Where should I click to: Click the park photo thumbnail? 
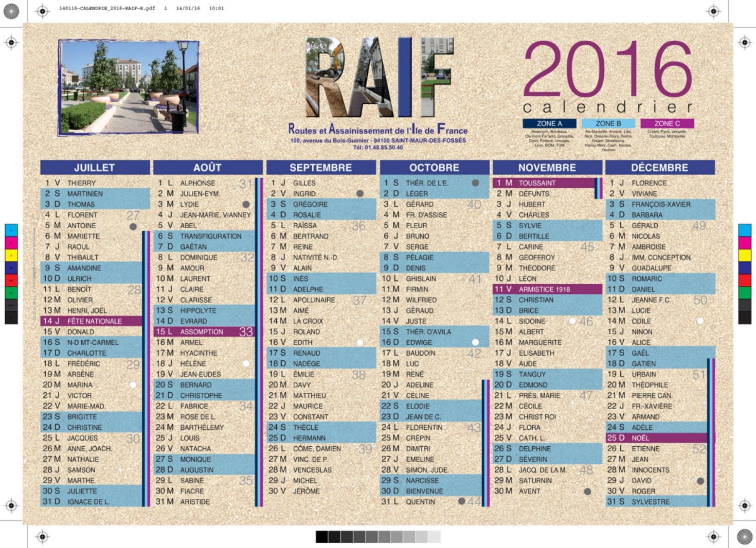(129, 88)
